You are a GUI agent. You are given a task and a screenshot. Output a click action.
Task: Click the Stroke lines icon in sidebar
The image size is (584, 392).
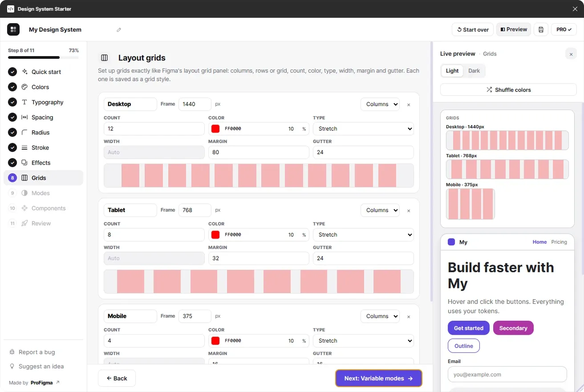coord(24,148)
